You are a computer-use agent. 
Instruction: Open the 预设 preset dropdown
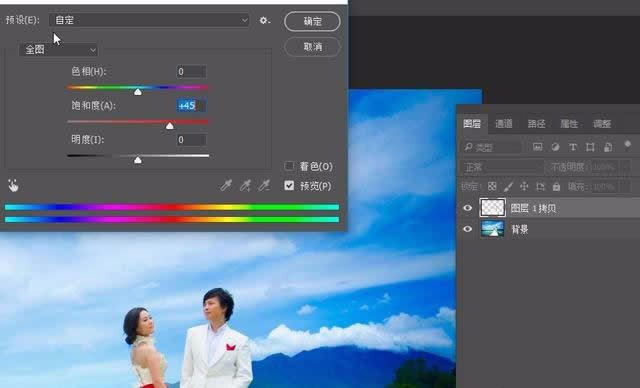(149, 20)
